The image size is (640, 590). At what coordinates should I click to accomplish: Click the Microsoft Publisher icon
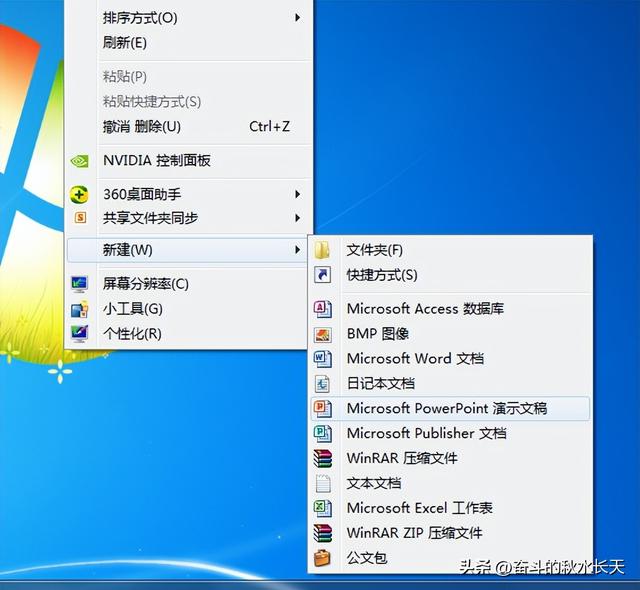(x=322, y=433)
